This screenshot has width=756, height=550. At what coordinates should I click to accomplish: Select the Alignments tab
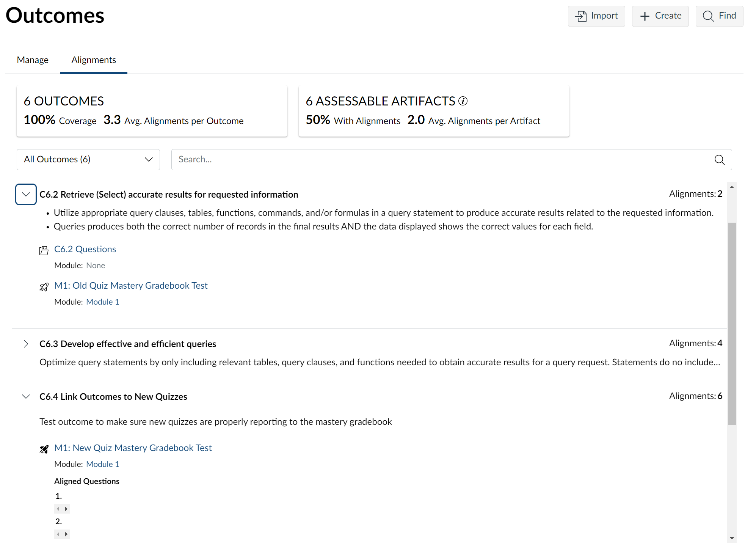tap(93, 60)
